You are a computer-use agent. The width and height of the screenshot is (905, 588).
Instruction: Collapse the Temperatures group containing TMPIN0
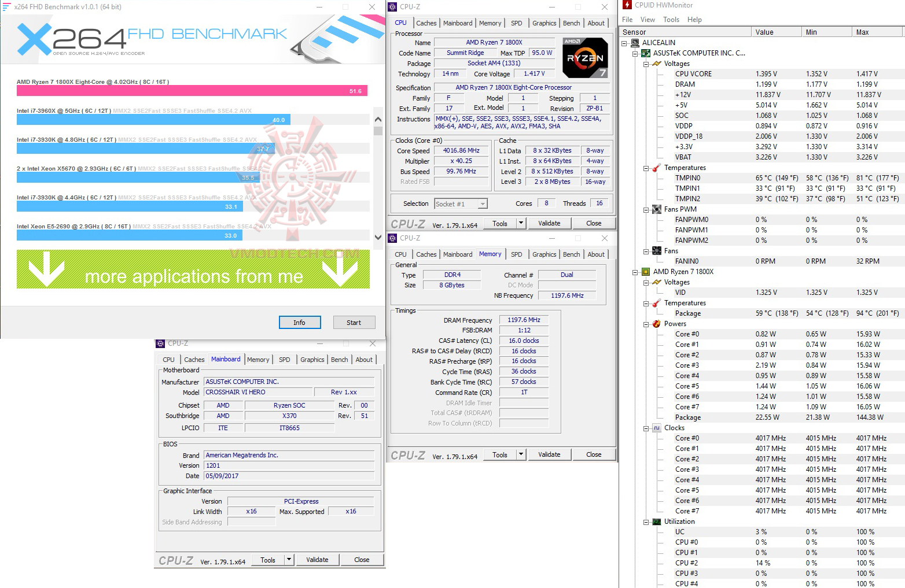click(x=646, y=168)
